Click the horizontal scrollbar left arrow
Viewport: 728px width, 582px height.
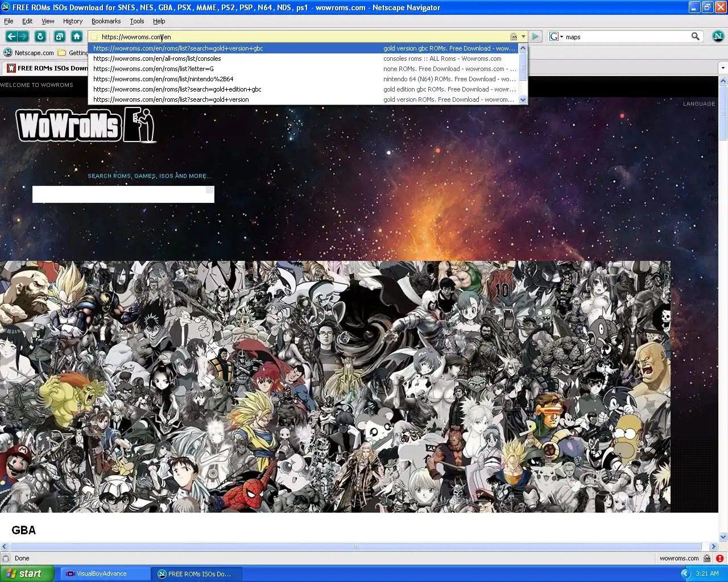coord(5,546)
